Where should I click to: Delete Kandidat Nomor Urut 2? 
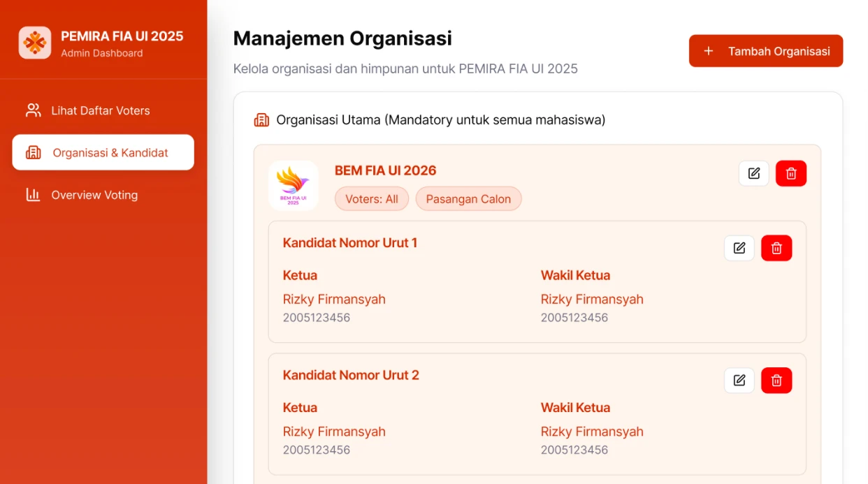(x=776, y=381)
